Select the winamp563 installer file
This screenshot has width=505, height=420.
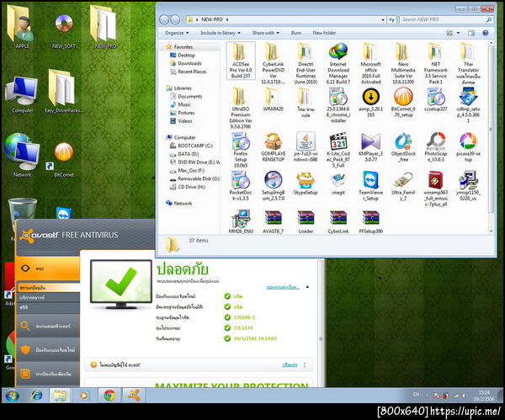coord(435,189)
